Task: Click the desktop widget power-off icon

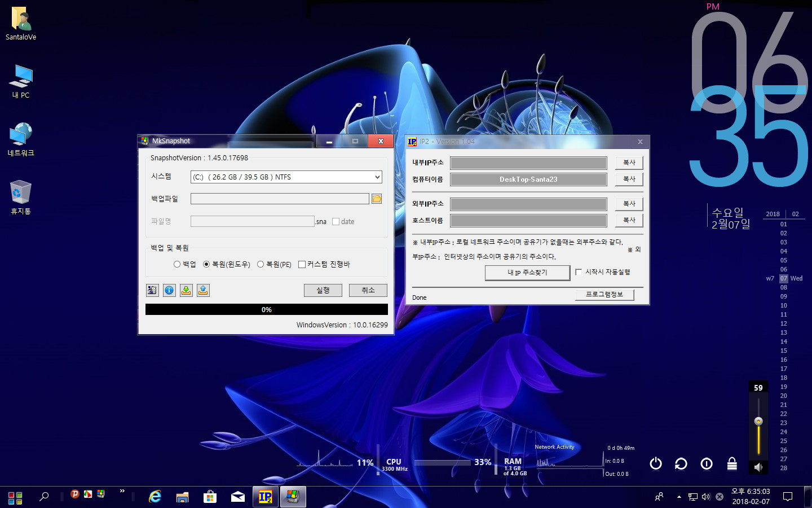Action: pos(656,463)
